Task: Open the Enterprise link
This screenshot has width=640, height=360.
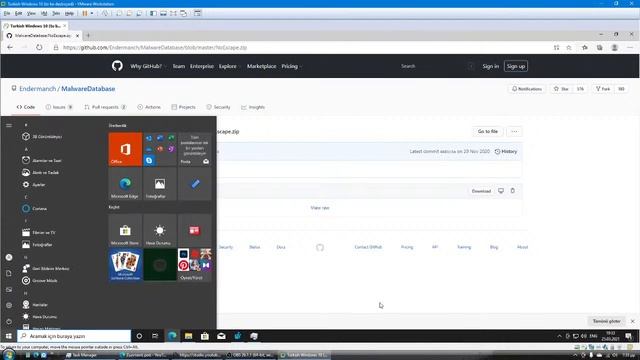Action: click(202, 66)
